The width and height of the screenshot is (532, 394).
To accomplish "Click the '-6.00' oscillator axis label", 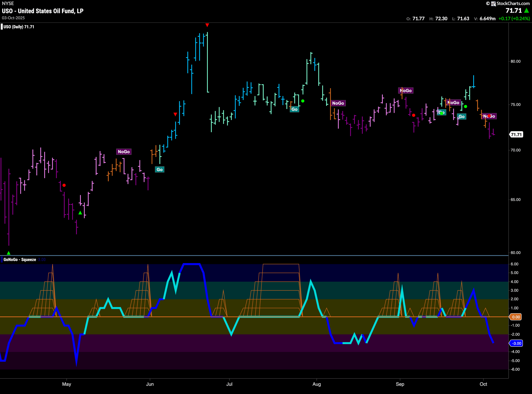I will pyautogui.click(x=515, y=370).
